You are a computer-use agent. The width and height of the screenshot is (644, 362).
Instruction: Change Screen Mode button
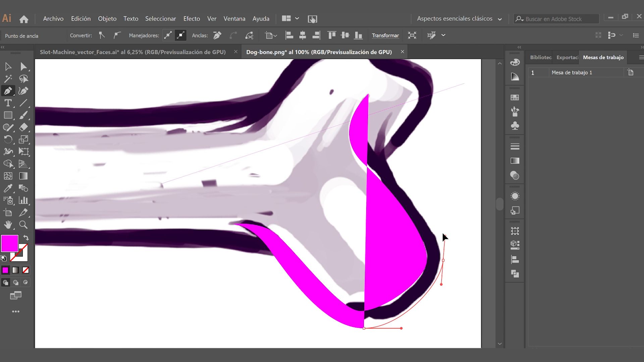[x=16, y=295]
